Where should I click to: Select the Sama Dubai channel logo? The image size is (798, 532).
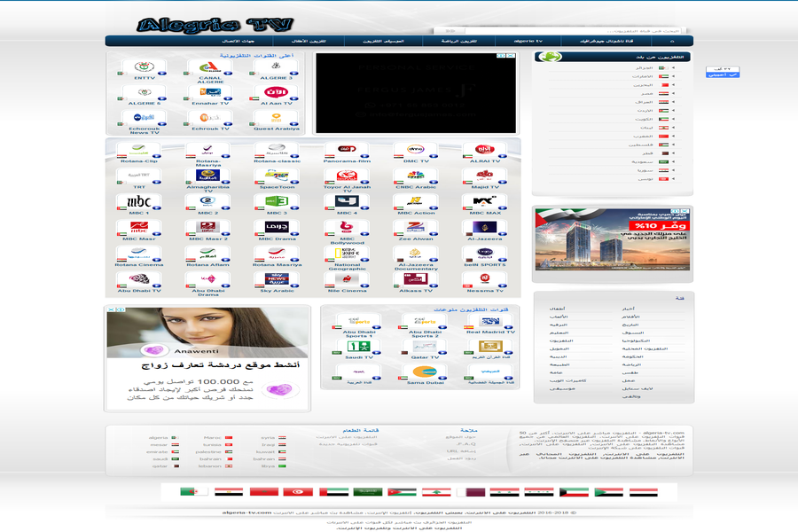(x=429, y=372)
